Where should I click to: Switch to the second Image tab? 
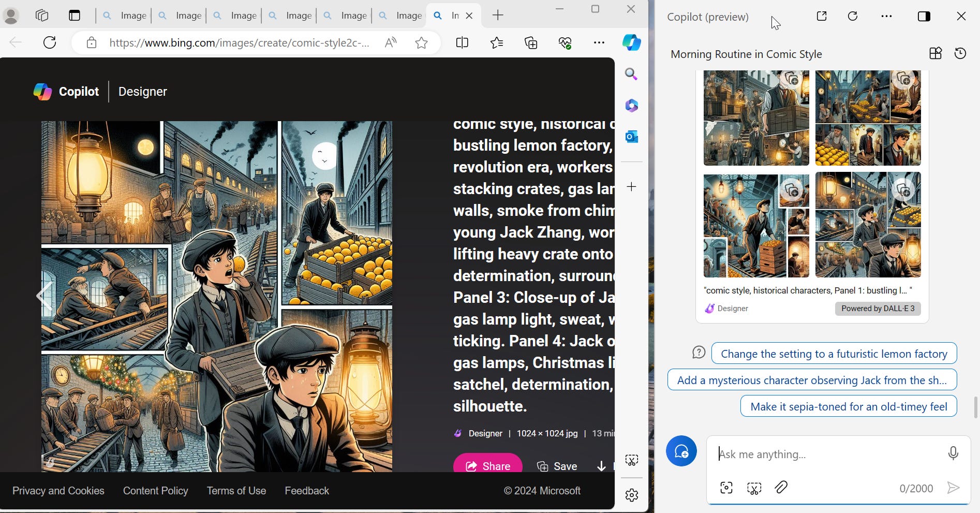180,16
